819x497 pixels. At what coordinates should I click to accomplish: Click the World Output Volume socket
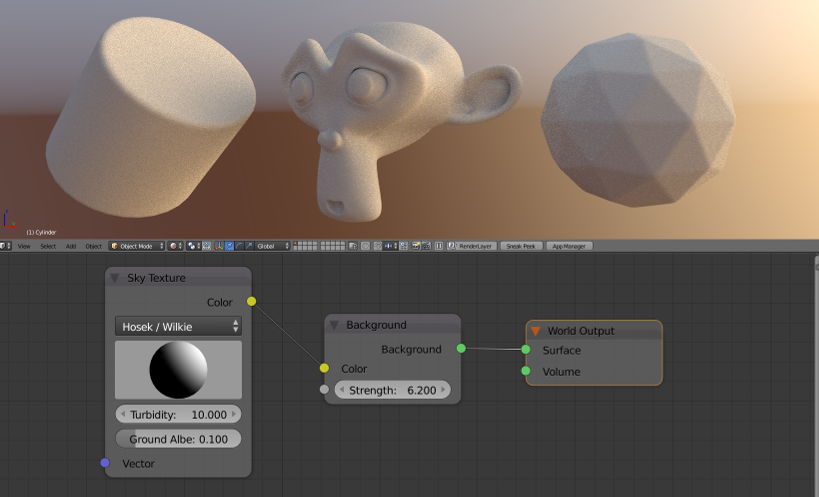(526, 371)
